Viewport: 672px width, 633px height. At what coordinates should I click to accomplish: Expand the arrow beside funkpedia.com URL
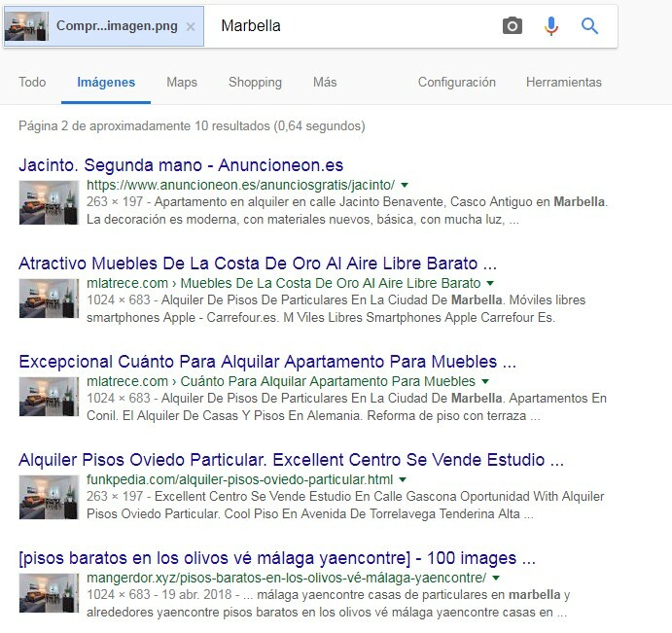pyautogui.click(x=403, y=480)
